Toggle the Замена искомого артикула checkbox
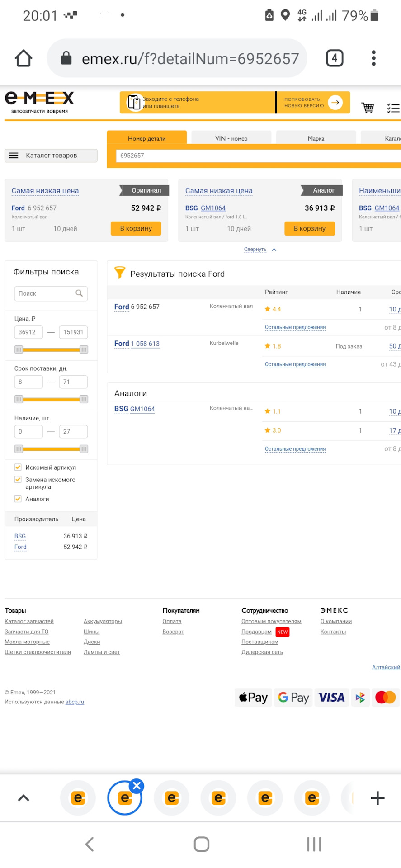401x868 pixels. 18,480
